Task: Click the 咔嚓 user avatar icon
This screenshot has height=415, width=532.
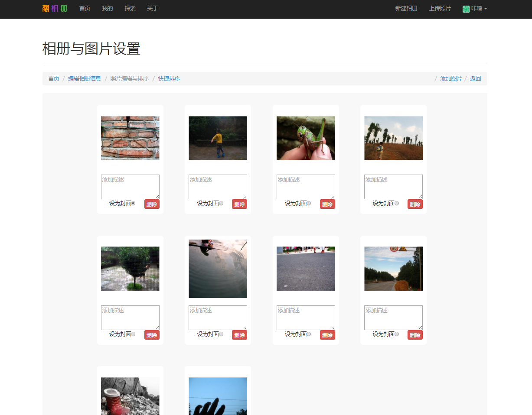Action: click(466, 9)
